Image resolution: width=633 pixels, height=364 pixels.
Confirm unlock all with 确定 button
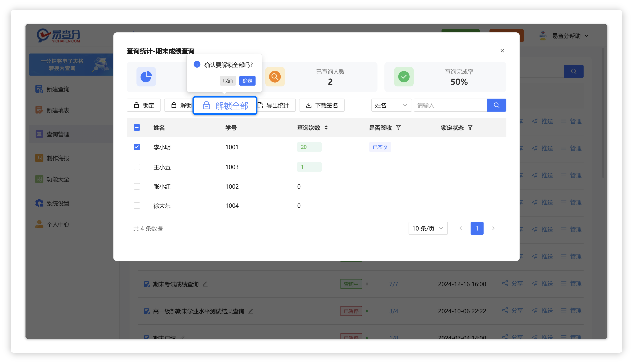247,81
